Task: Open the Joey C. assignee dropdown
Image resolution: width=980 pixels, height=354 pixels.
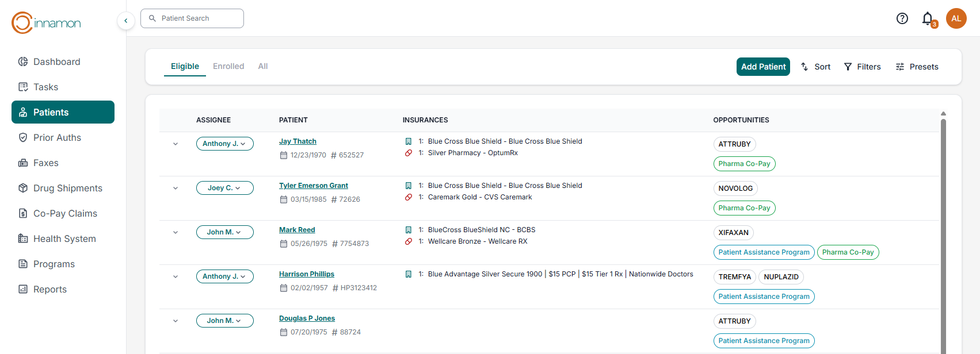Action: pos(224,188)
